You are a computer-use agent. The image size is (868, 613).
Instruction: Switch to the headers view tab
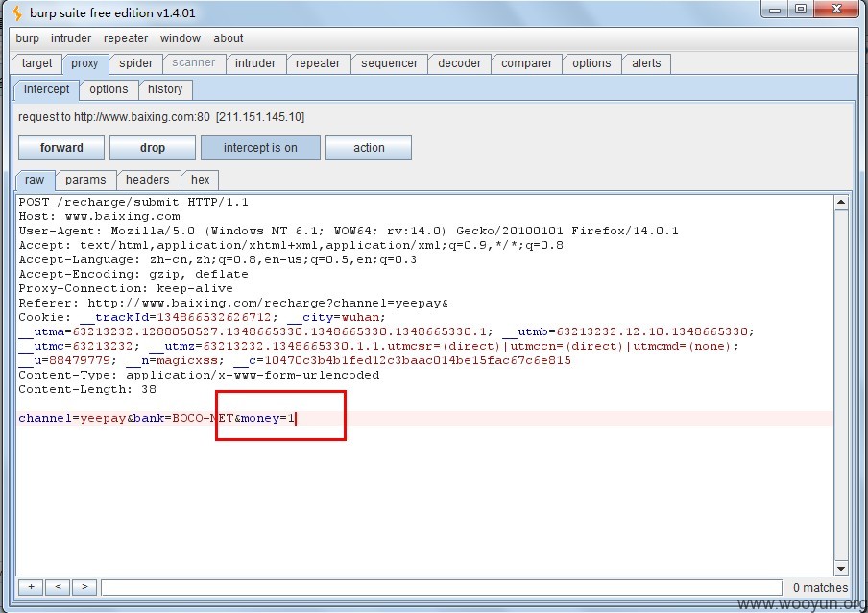click(147, 180)
